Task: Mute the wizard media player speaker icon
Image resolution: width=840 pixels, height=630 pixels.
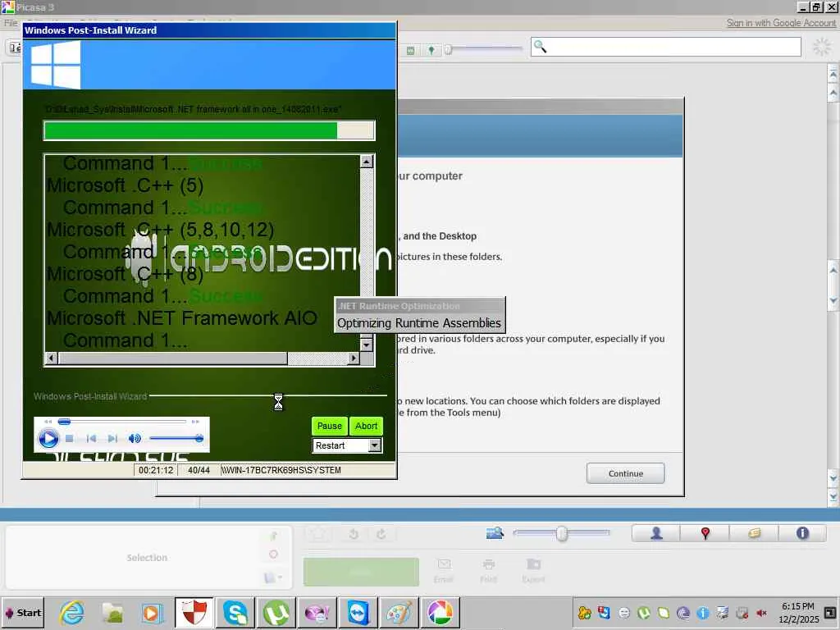Action: tap(135, 439)
